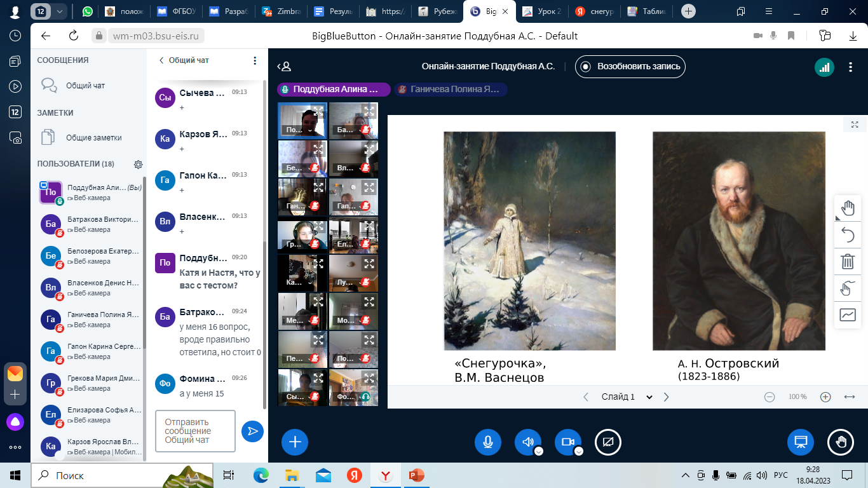This screenshot has width=868, height=488.
Task: Open PowerPoint from the Windows taskbar
Action: pos(416,475)
